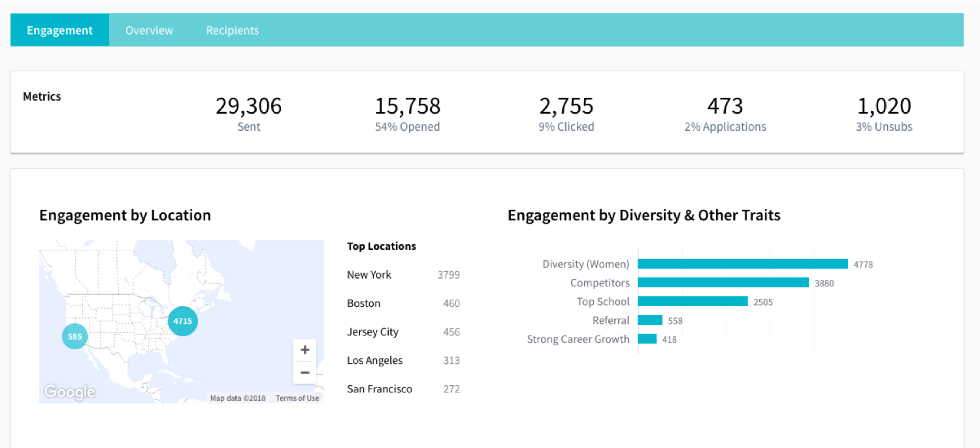Image resolution: width=980 pixels, height=448 pixels.
Task: Open the Recipients tab
Action: point(233,31)
